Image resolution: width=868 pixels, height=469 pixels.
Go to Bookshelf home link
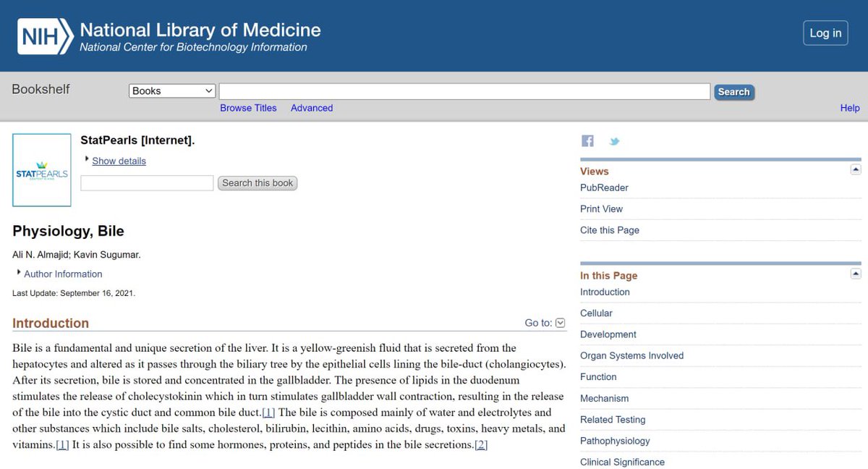pos(41,89)
